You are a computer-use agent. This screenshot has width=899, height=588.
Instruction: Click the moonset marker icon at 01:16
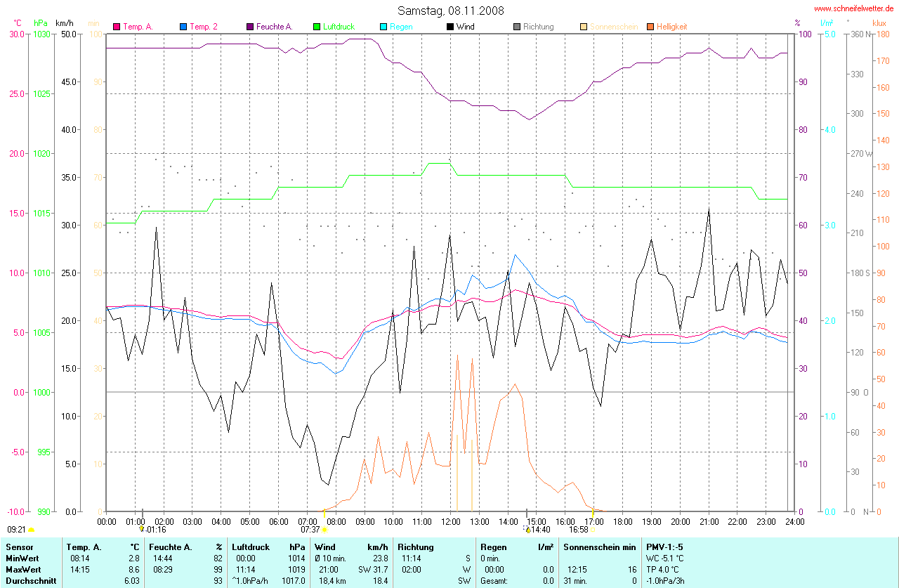pos(141,529)
